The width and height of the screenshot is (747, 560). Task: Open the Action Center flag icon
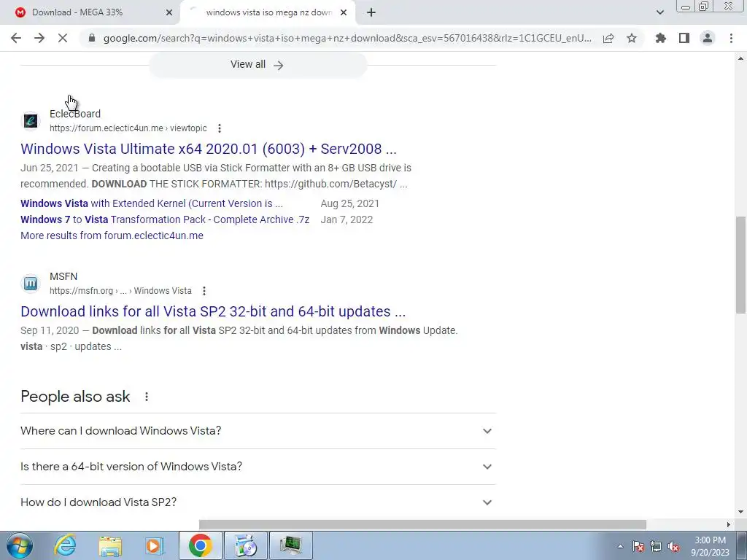(638, 546)
